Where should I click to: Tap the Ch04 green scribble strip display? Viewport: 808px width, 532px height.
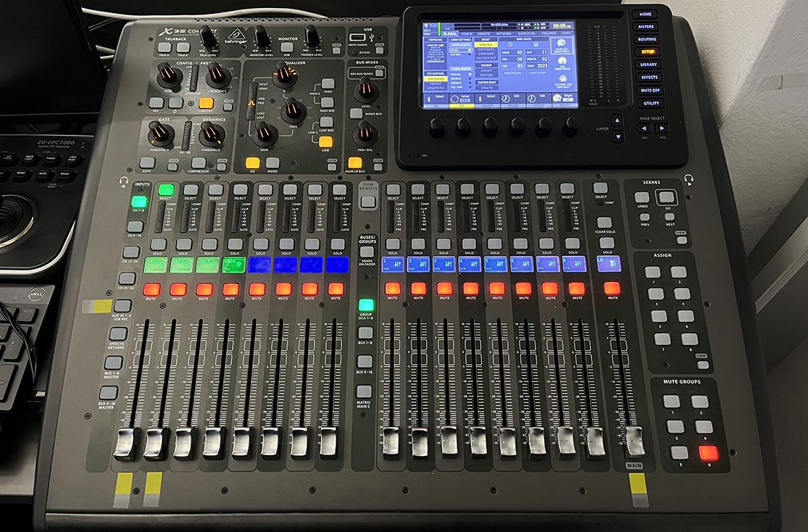click(x=233, y=265)
